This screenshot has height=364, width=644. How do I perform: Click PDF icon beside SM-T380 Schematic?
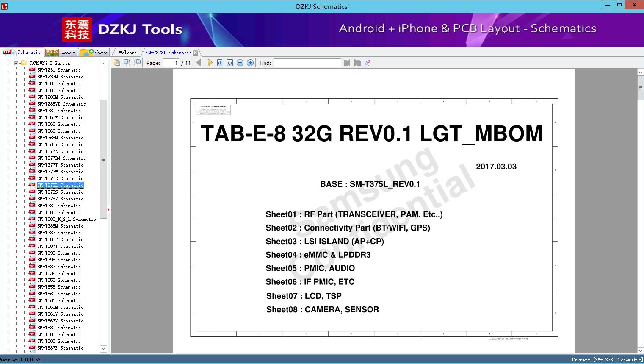click(x=32, y=205)
